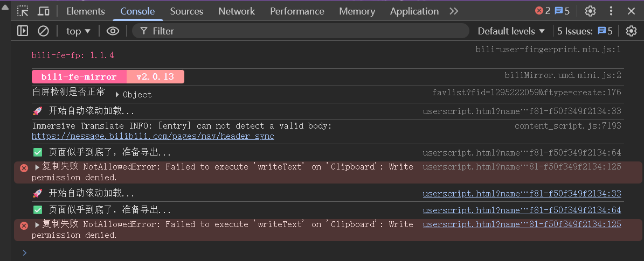Show the console sidebar panel
The width and height of the screenshot is (644, 261).
(x=23, y=31)
